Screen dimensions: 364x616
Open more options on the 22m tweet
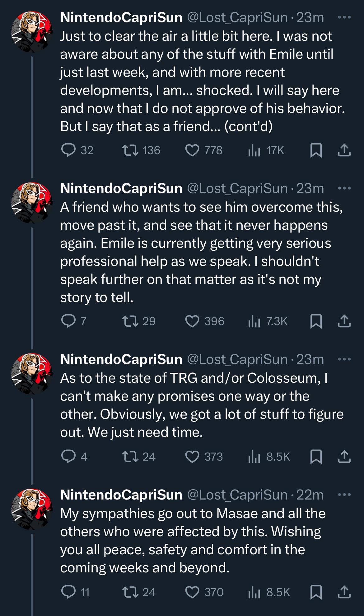344,495
